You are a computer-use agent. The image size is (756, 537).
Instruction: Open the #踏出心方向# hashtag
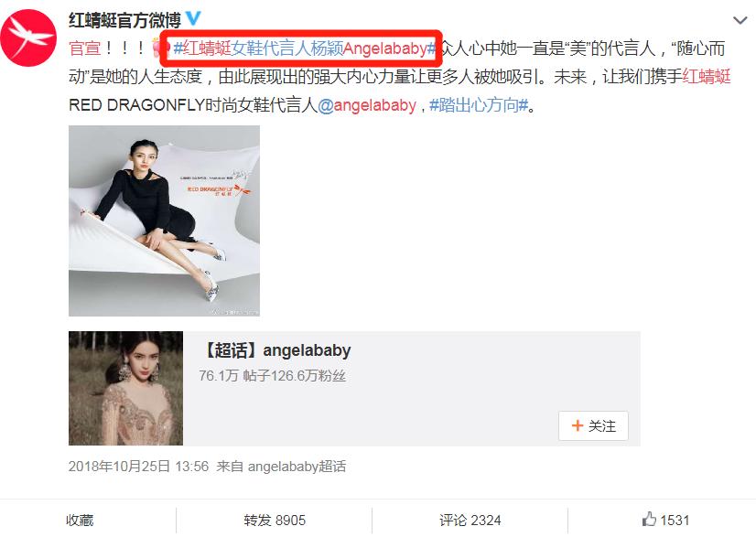click(x=480, y=105)
